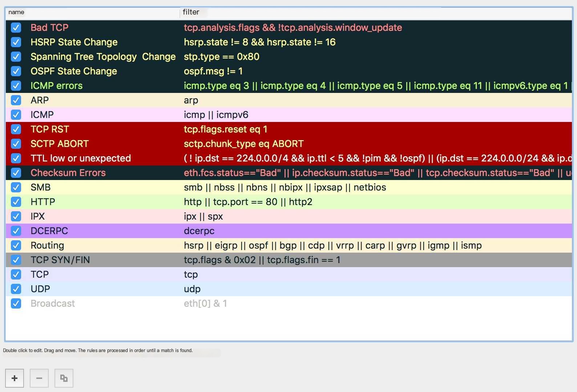Click the arp filter cell
This screenshot has height=392, width=577.
pyautogui.click(x=191, y=100)
